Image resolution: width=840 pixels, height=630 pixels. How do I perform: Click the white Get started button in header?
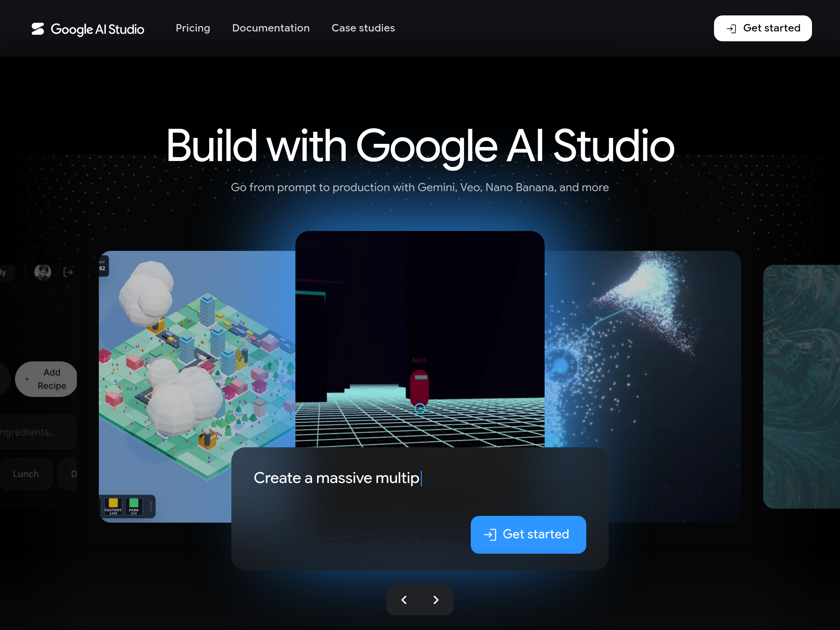tap(763, 28)
